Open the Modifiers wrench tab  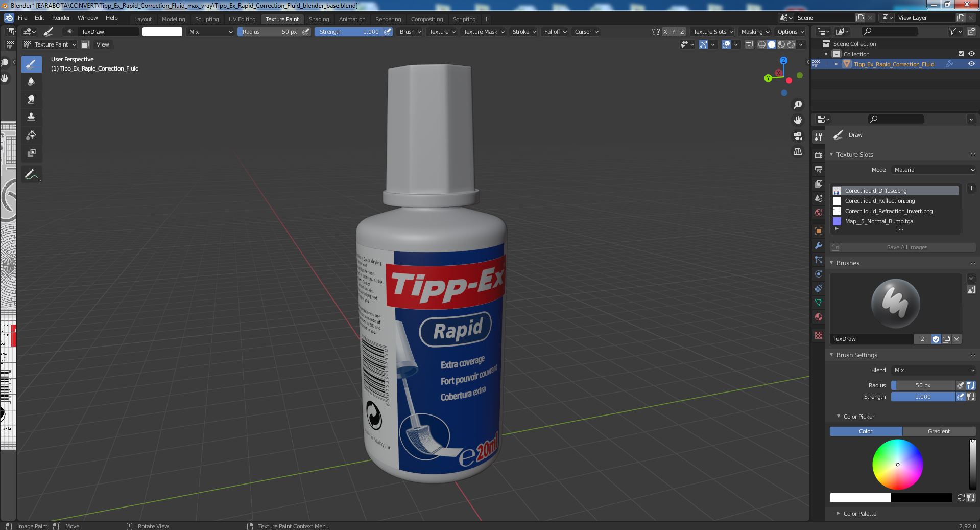pyautogui.click(x=819, y=245)
